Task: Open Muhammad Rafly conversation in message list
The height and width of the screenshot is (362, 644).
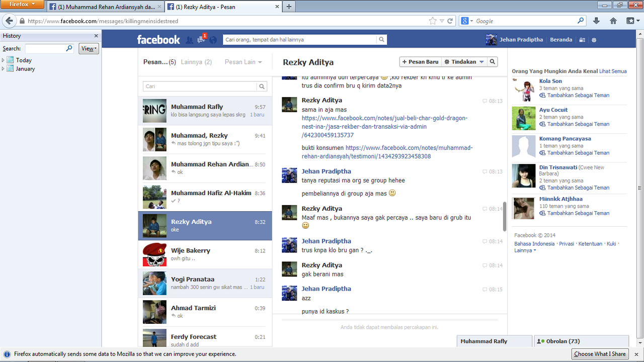Action: pos(205,111)
